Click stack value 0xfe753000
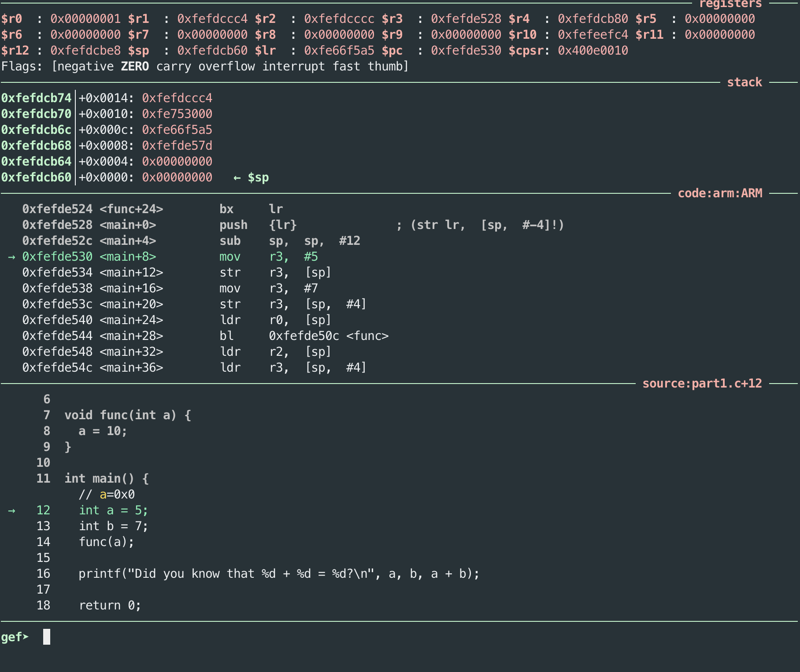 (177, 114)
